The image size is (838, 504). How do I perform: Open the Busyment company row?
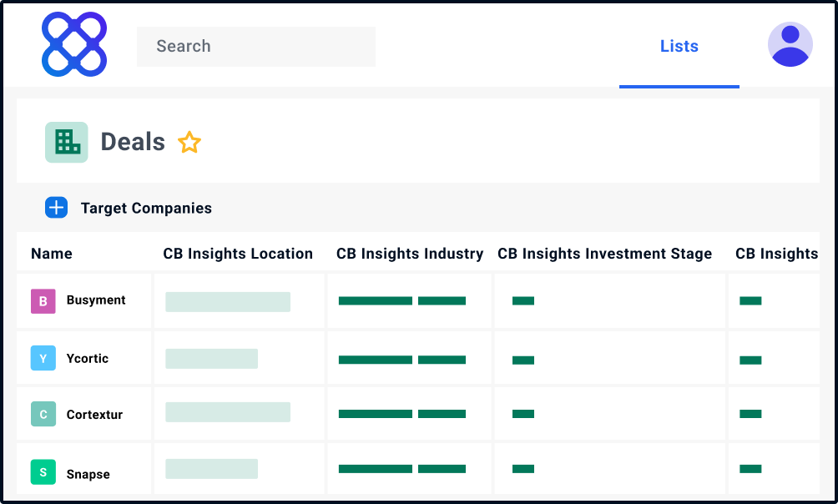coord(418,301)
